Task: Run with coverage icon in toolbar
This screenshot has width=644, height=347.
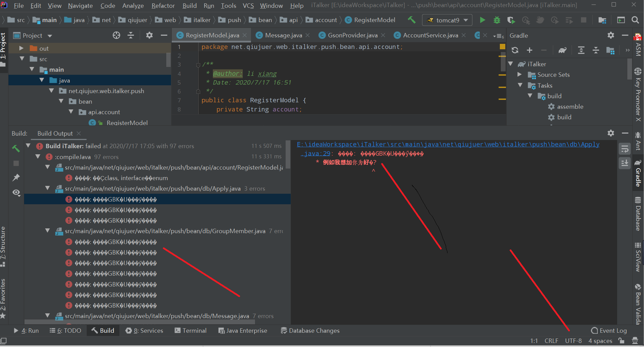Action: (x=511, y=20)
